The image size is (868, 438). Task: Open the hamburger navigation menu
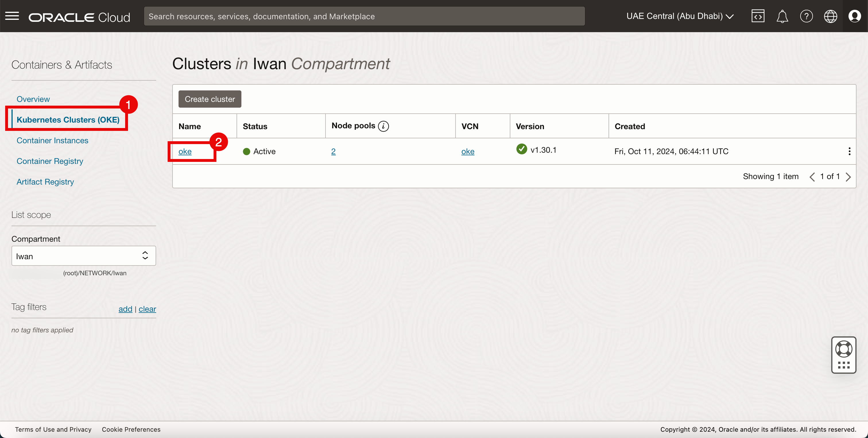(12, 16)
